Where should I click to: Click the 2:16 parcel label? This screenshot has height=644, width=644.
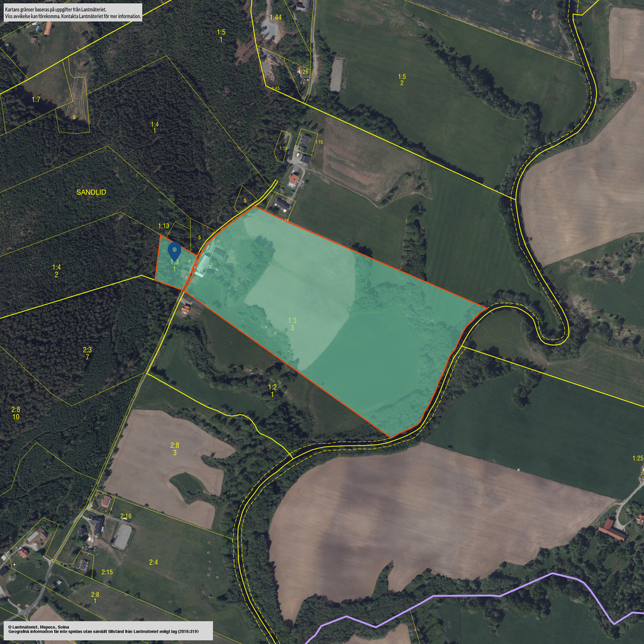point(126,516)
